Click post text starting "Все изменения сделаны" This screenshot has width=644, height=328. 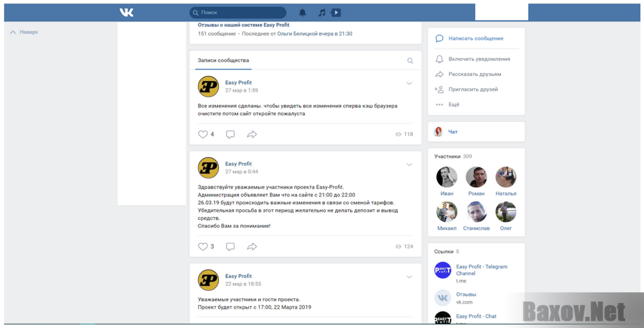point(297,110)
